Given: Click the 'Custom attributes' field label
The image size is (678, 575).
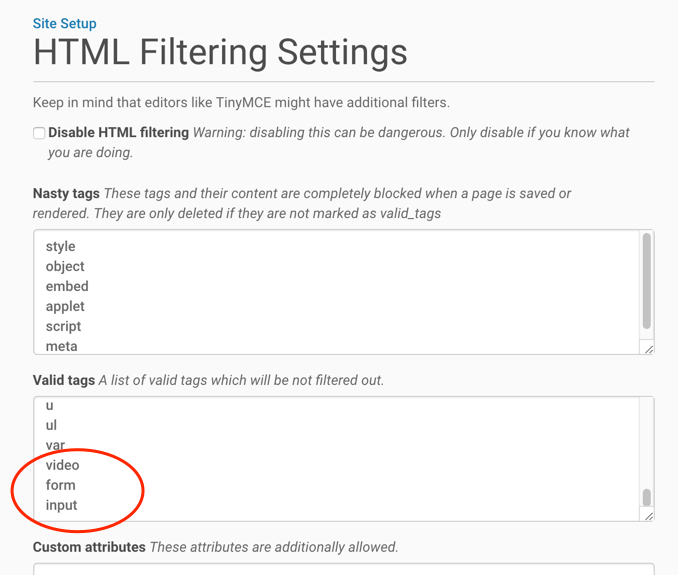Looking at the screenshot, I should tap(89, 547).
